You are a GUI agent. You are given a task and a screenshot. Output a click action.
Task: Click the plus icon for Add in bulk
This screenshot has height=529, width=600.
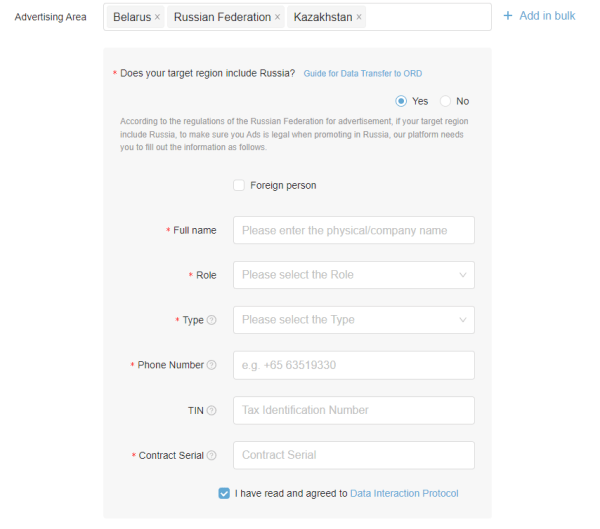[x=508, y=16]
